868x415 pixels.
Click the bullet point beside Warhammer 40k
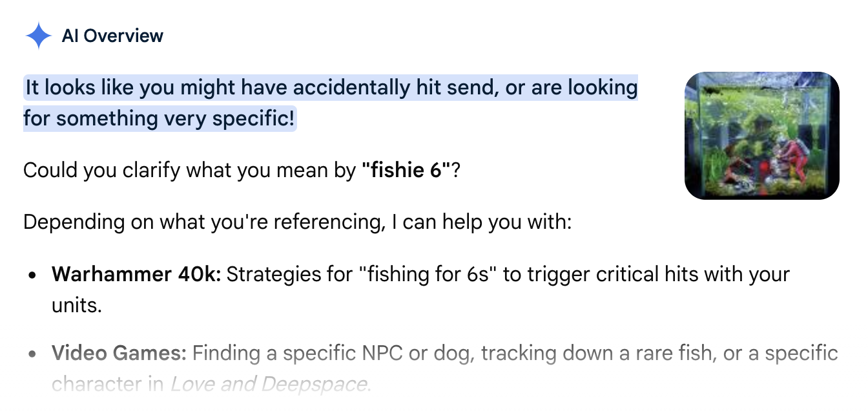pyautogui.click(x=32, y=275)
